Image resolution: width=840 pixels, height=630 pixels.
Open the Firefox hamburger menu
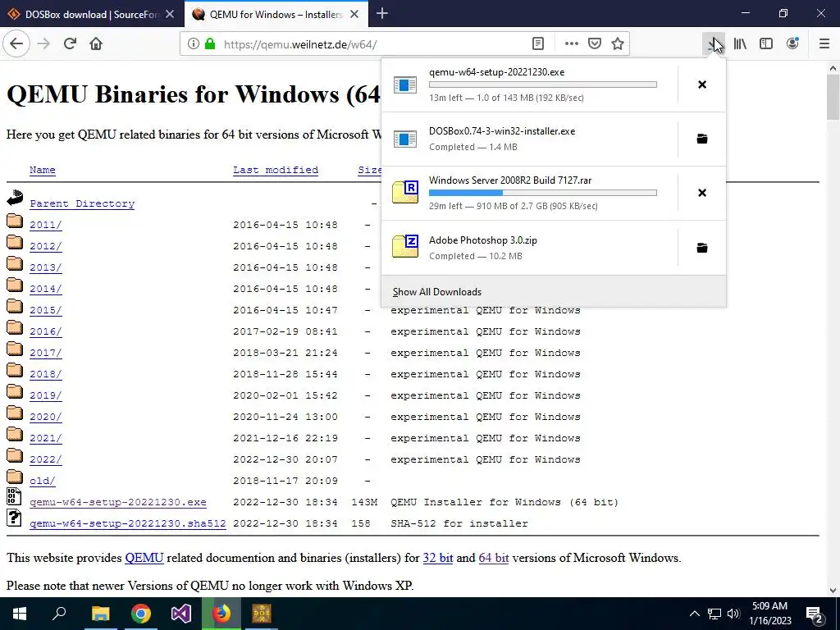pyautogui.click(x=824, y=44)
